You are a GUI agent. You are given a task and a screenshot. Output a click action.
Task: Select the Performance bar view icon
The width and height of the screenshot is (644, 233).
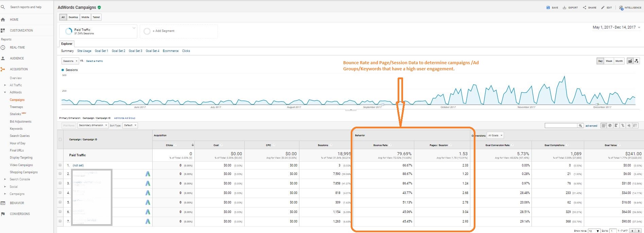point(616,126)
